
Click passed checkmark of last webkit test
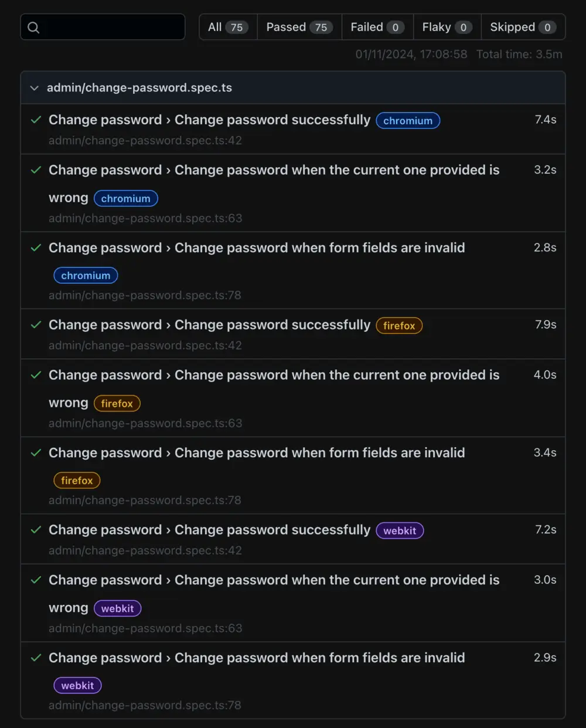[x=36, y=658]
